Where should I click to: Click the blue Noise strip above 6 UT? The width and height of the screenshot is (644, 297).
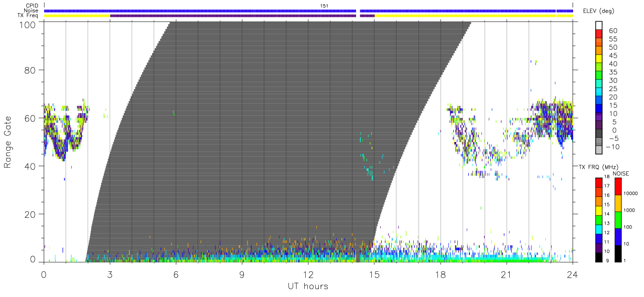pos(200,10)
